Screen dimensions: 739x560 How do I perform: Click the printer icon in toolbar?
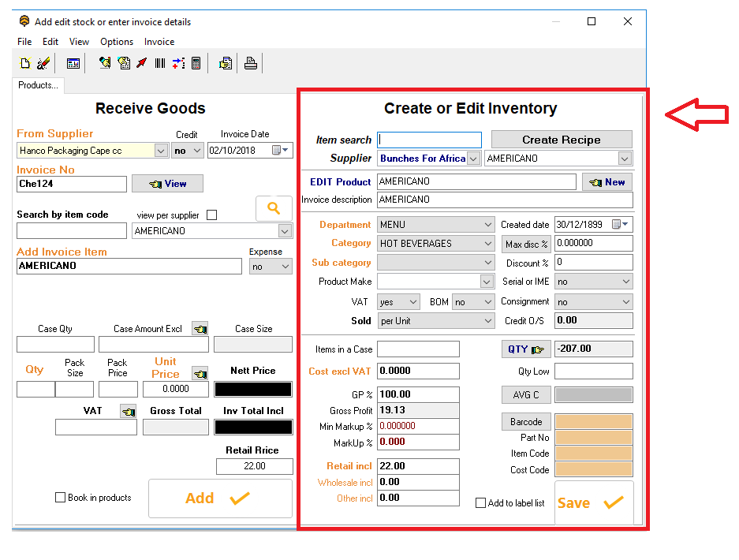pos(251,63)
